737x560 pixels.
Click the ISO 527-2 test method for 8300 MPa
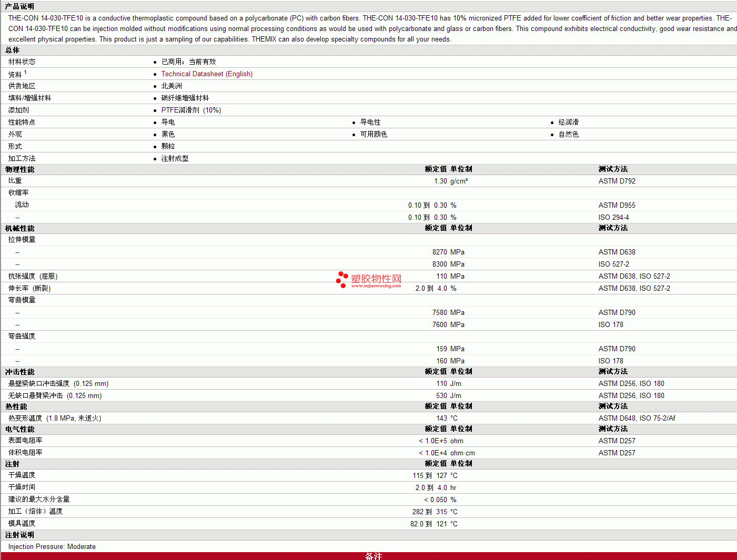[x=613, y=264]
